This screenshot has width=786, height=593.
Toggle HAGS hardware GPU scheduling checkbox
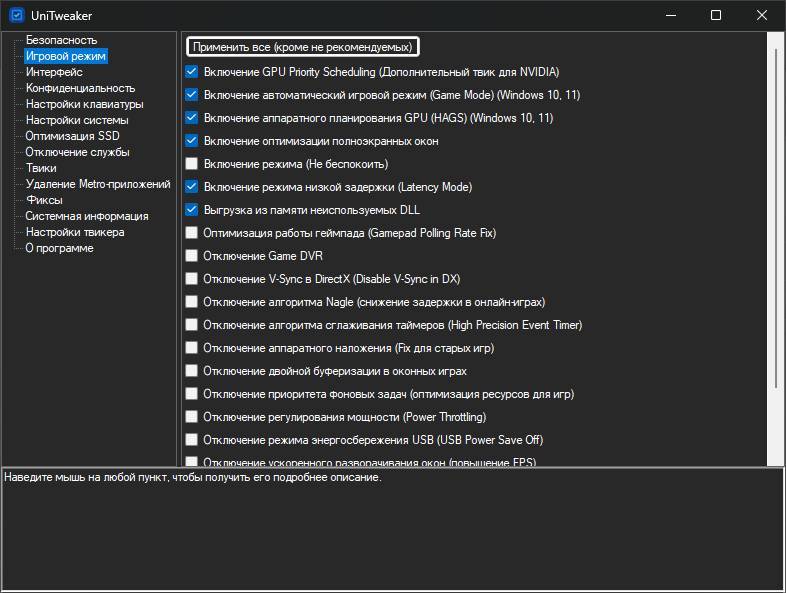tap(191, 118)
